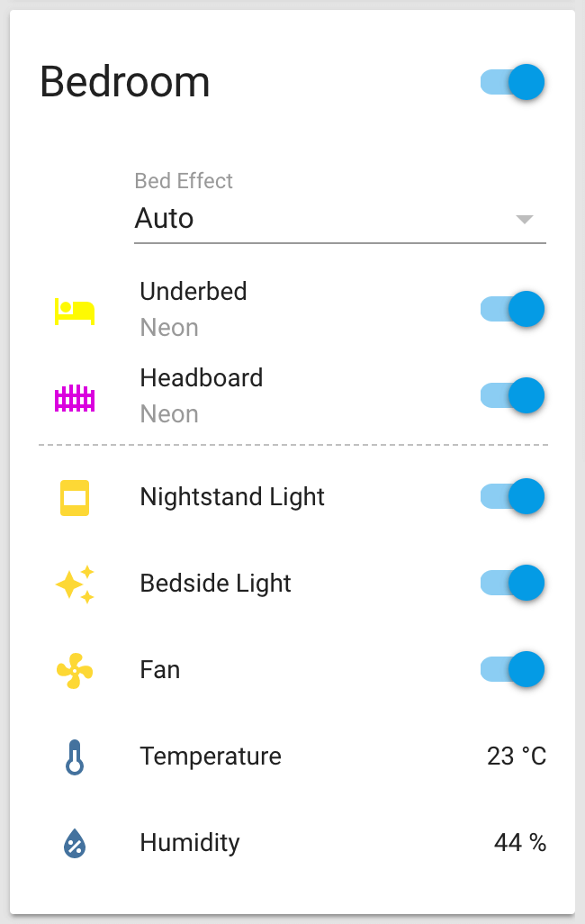Click the Bedroom card title
585x924 pixels.
(x=125, y=82)
